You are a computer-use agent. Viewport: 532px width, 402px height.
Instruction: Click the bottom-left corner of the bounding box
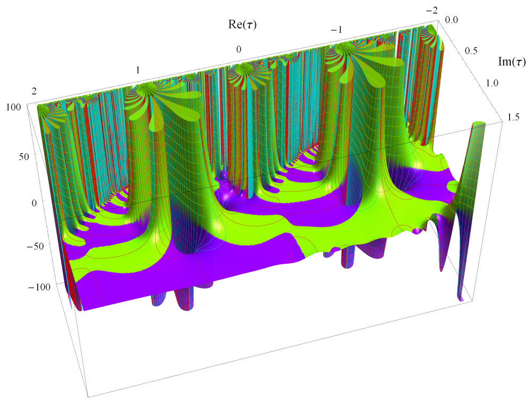point(88,397)
